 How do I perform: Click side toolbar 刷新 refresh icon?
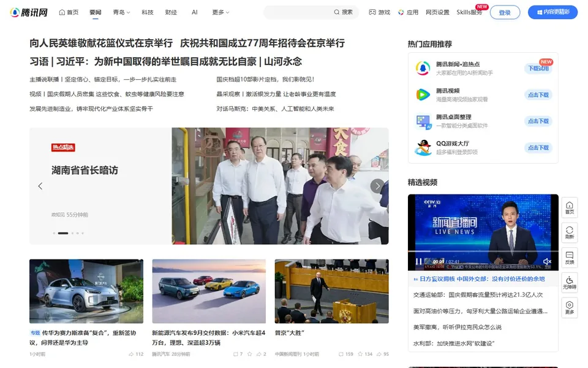click(x=569, y=232)
